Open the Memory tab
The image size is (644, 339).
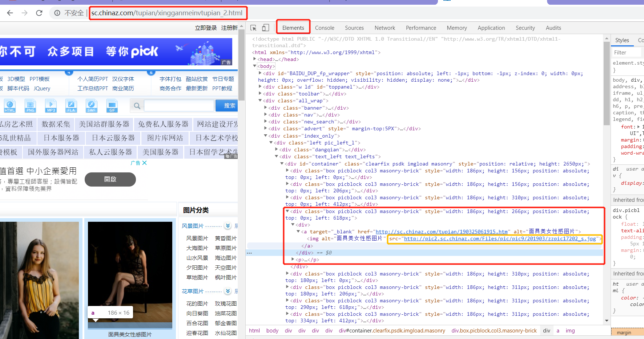coord(457,28)
